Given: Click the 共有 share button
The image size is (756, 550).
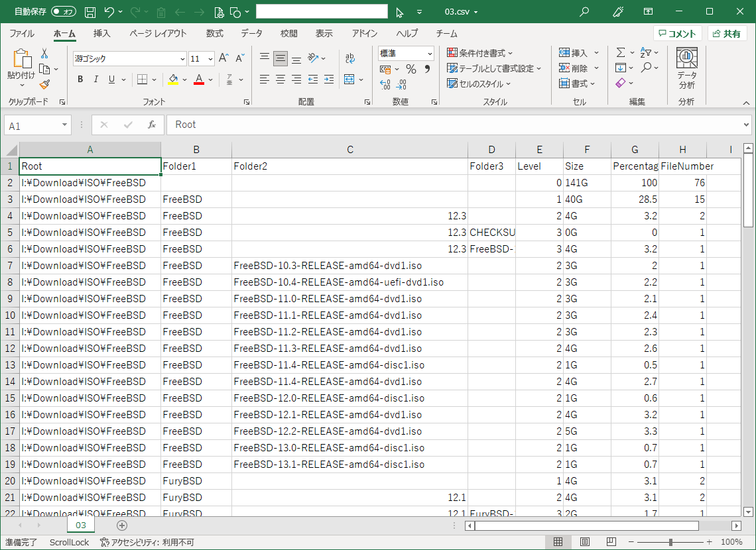Looking at the screenshot, I should tap(727, 33).
